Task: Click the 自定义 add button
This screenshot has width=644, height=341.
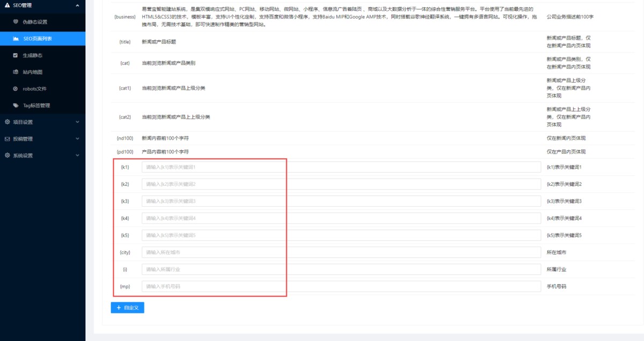Action: coord(127,308)
